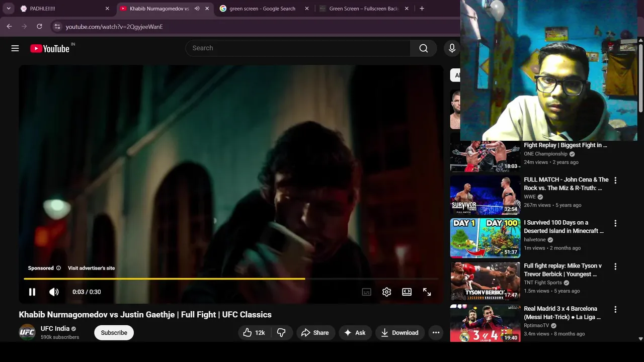Click the TNT Fight Sports channel name
Image resolution: width=644 pixels, height=362 pixels.
click(543, 283)
